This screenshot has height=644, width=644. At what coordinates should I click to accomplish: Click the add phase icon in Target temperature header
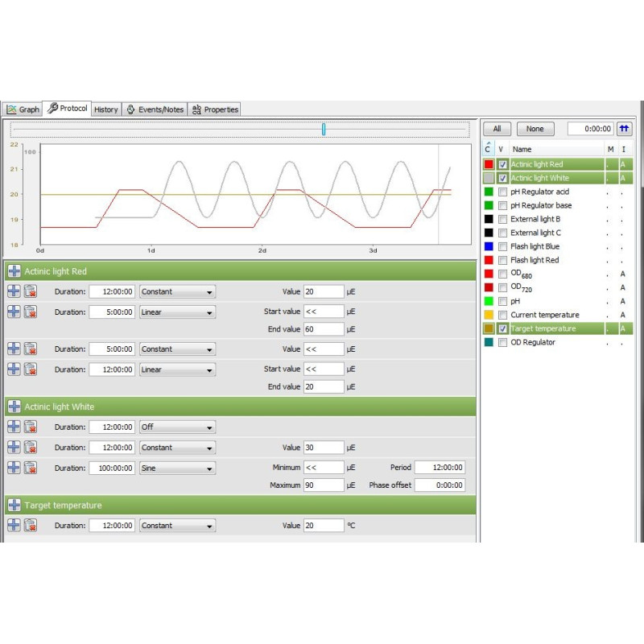coord(14,505)
